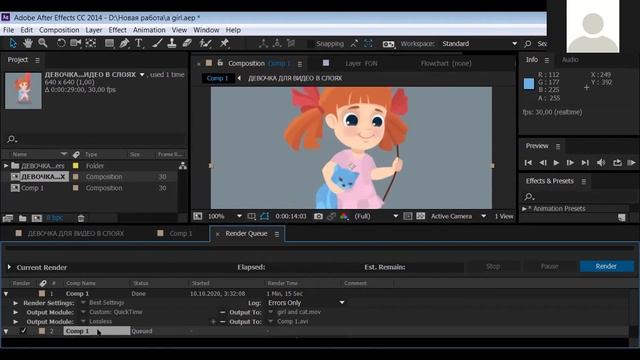The image size is (640, 360).
Task: Click the blue color swatch in Info panel
Action: [x=529, y=84]
